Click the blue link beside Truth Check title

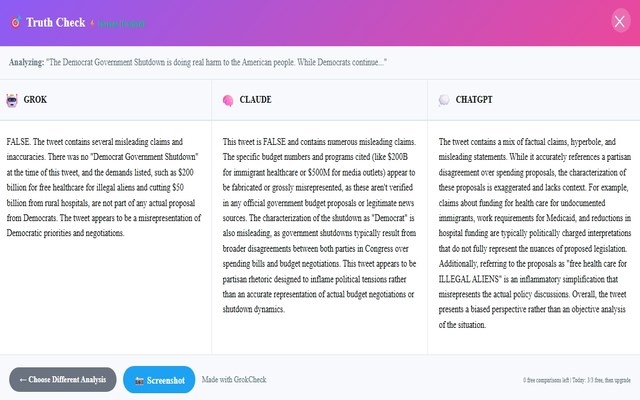[123, 21]
